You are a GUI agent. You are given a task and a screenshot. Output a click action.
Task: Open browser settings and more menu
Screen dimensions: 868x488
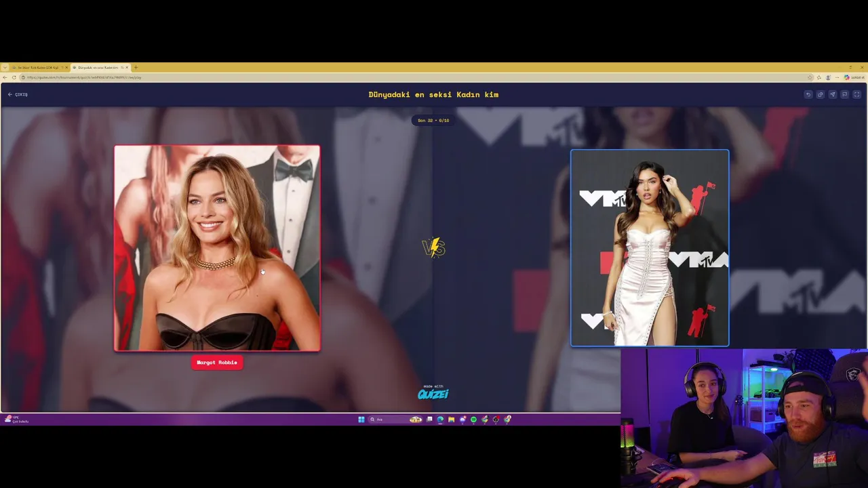coord(837,77)
